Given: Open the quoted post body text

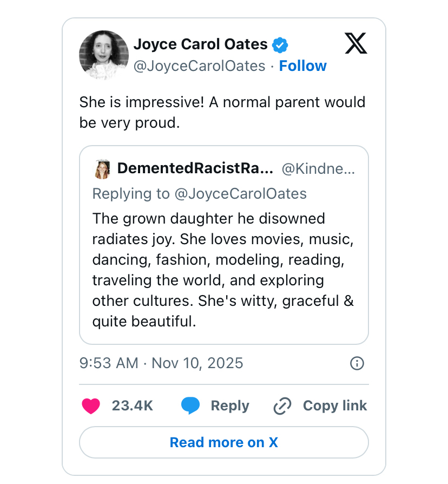Looking at the screenshot, I should [x=223, y=270].
